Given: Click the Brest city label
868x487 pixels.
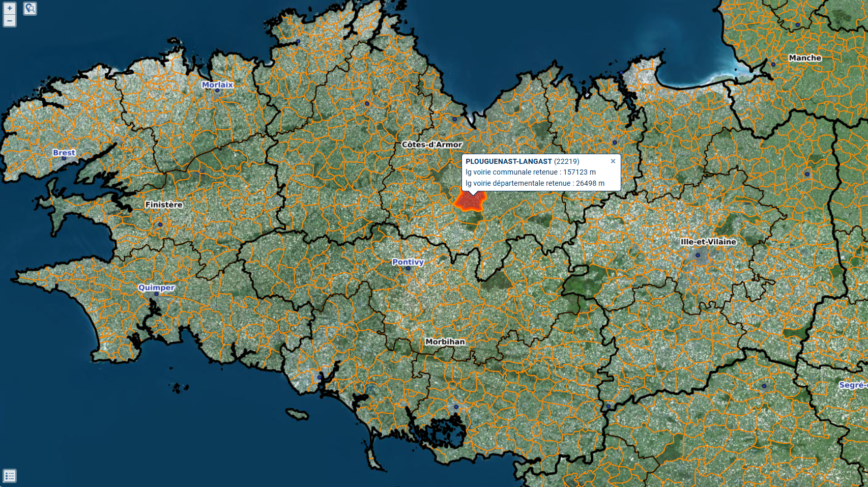Looking at the screenshot, I should (x=64, y=153).
